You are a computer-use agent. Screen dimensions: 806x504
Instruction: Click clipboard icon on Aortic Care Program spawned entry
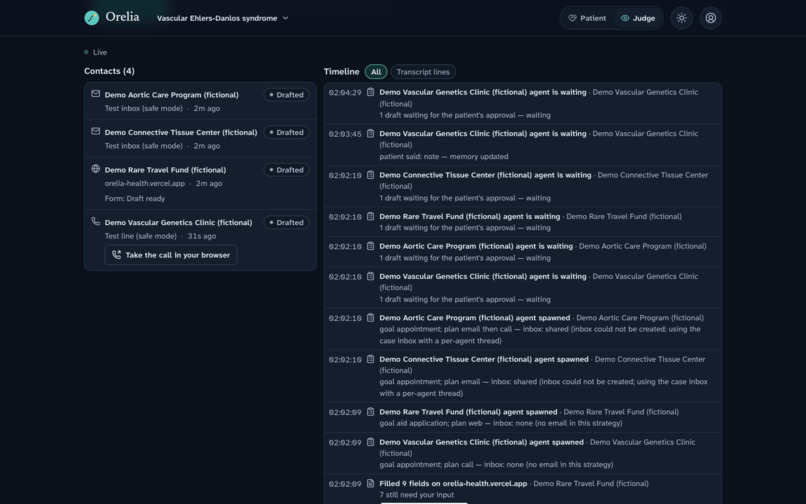370,318
